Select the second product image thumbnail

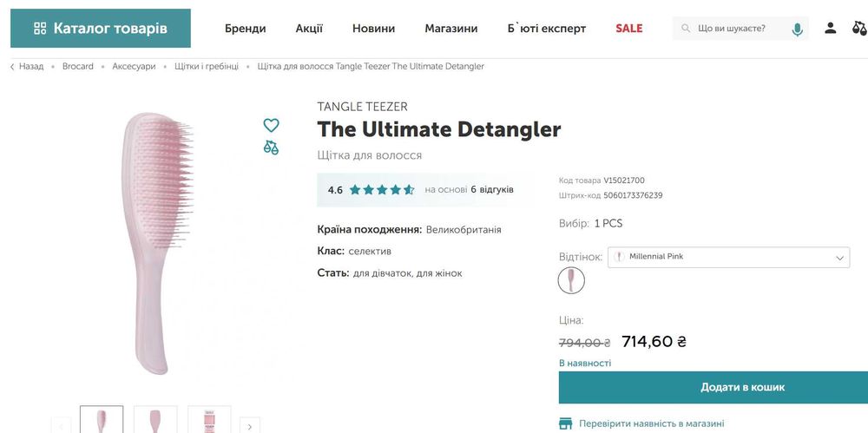155,420
